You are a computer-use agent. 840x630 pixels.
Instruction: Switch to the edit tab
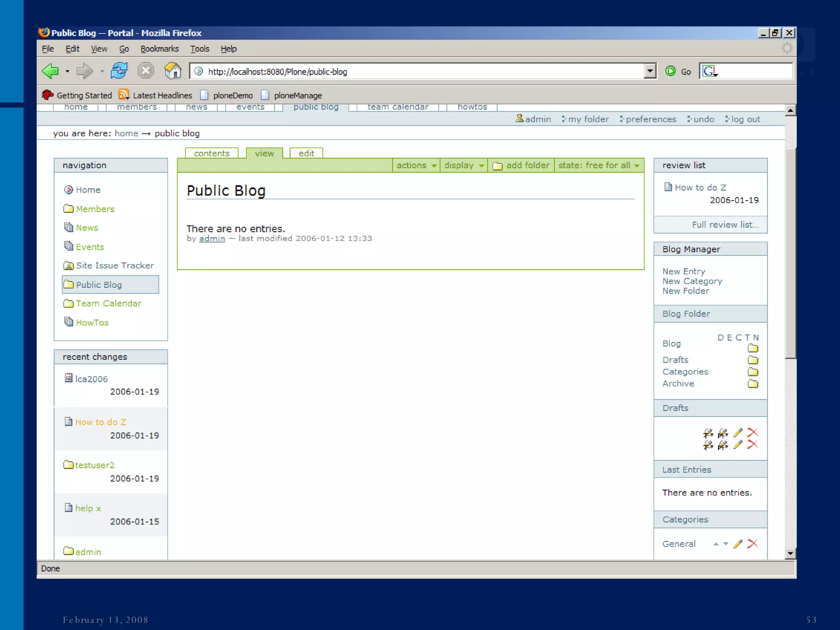tap(306, 153)
